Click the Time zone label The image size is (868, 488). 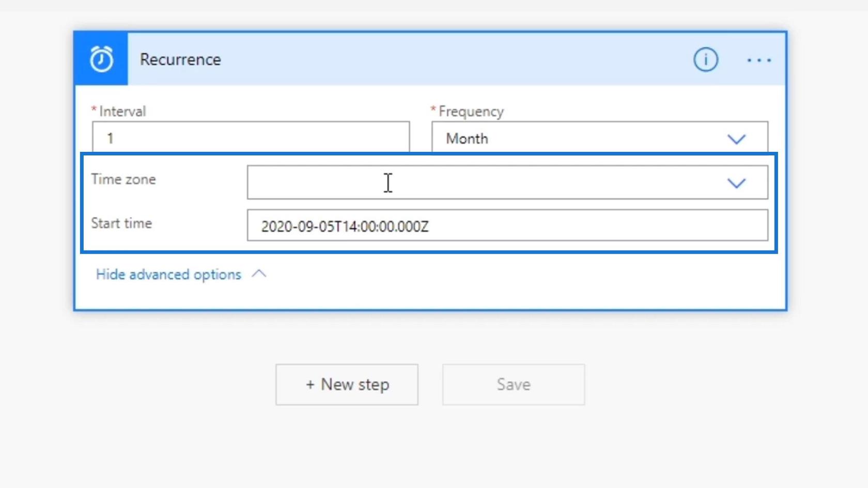coord(123,179)
